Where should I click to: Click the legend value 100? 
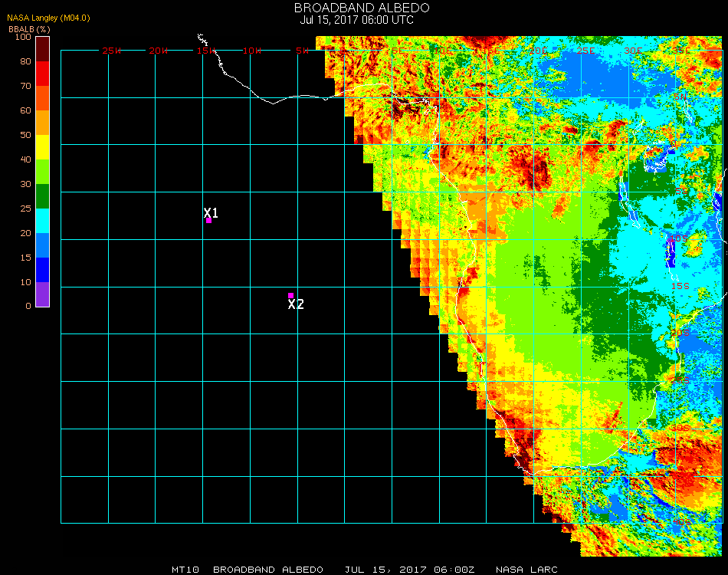[x=23, y=37]
